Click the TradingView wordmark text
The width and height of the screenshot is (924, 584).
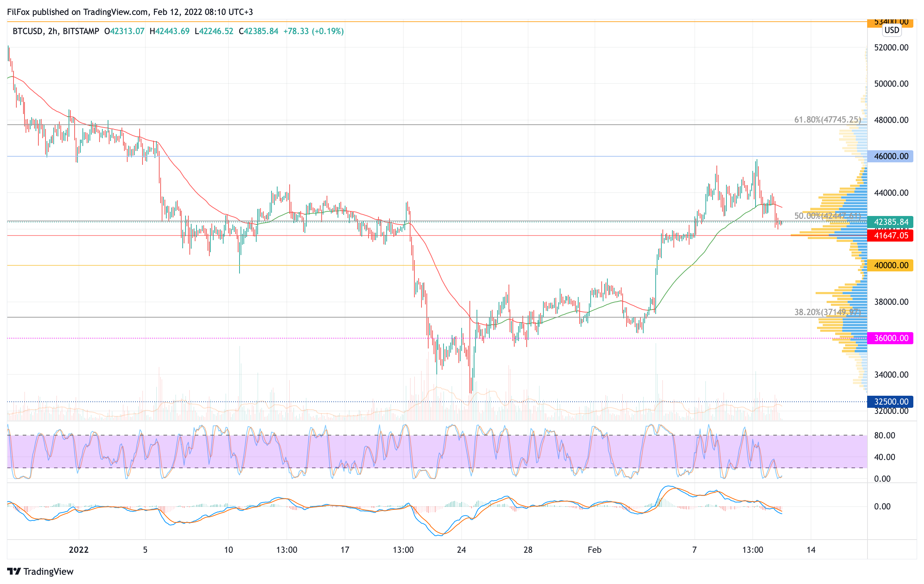[48, 571]
